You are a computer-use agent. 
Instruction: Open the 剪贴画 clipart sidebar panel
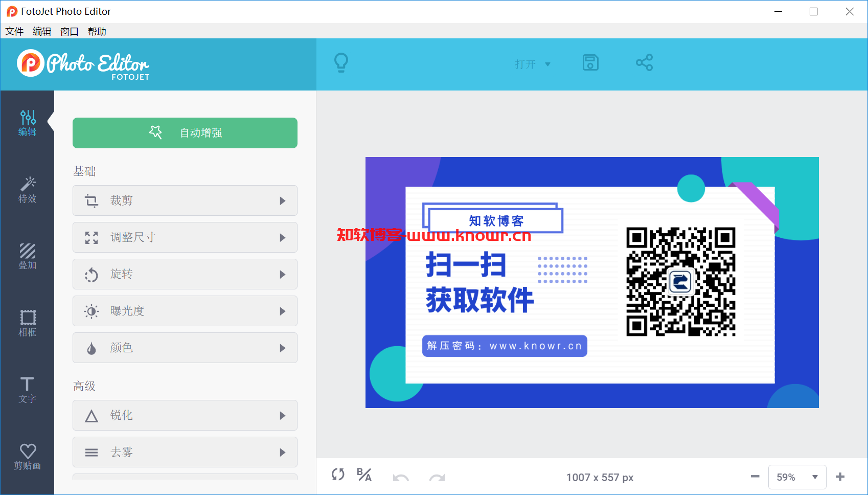(x=28, y=457)
